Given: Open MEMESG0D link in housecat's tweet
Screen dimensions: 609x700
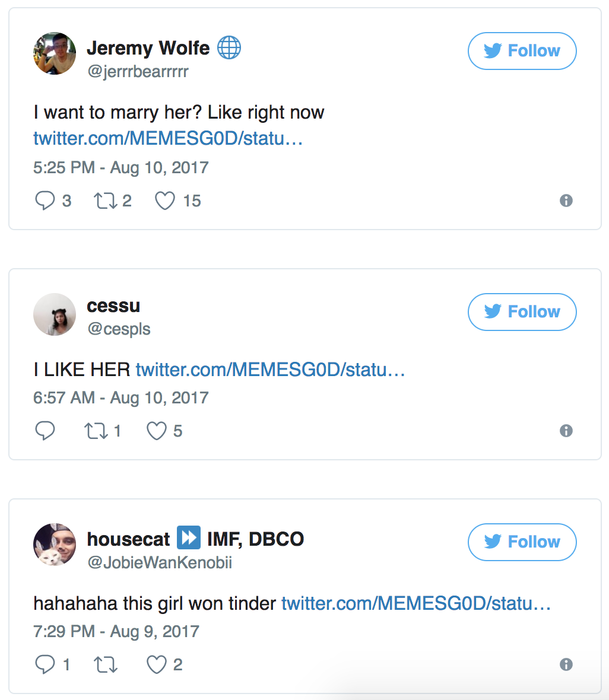Looking at the screenshot, I should click(415, 603).
